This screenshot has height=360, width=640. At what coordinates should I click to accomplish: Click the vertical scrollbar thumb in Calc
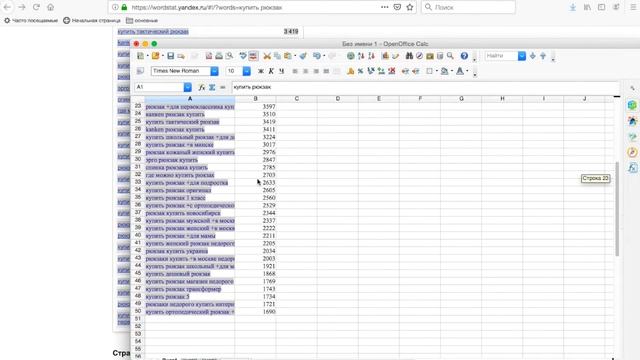(617, 209)
